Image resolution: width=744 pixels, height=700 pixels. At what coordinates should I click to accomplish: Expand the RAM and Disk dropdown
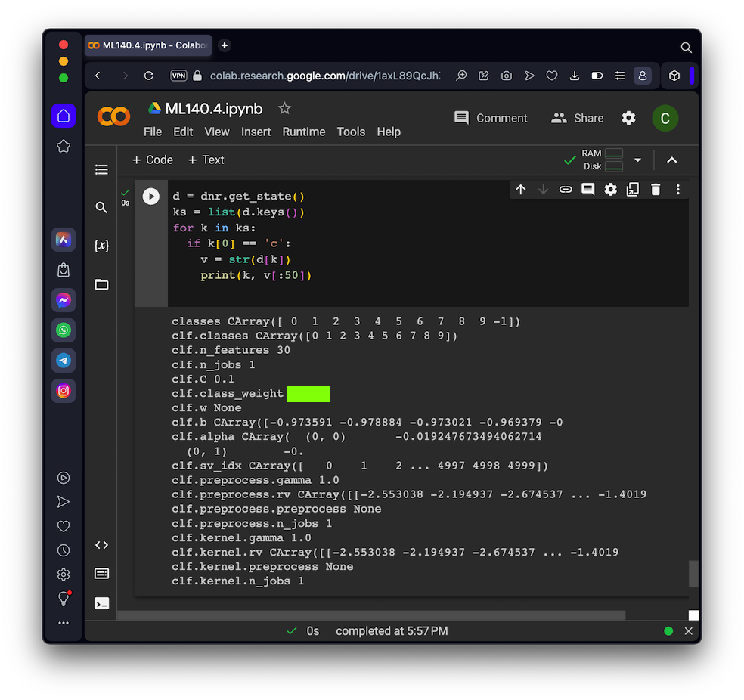pyautogui.click(x=637, y=160)
